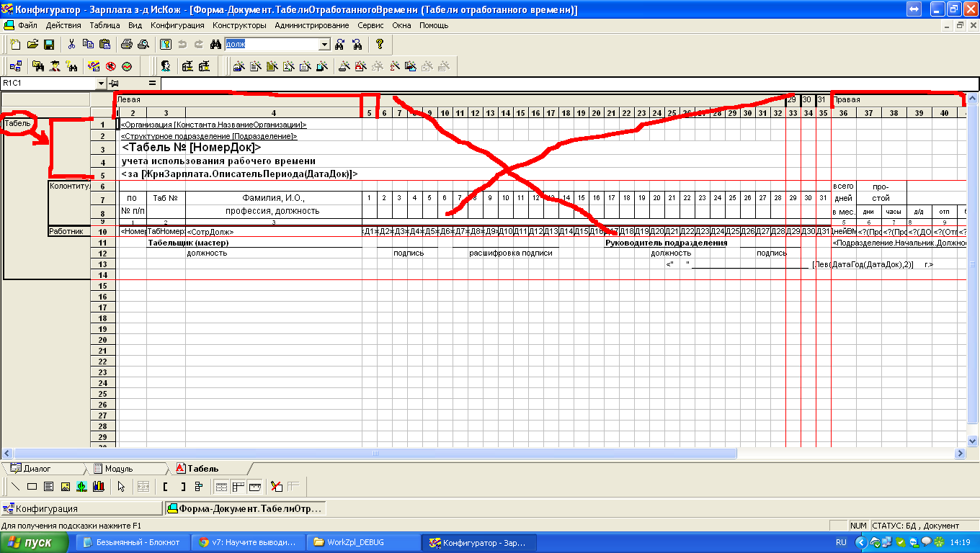This screenshot has width=980, height=553.
Task: Open the R1C1 cell name dropdown
Action: (100, 84)
